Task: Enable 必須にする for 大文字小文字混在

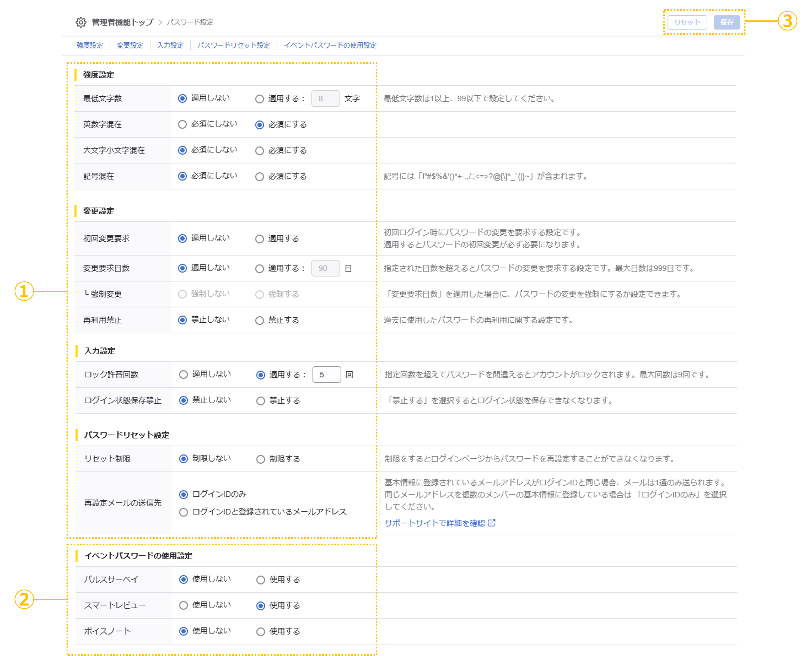Action: point(260,150)
